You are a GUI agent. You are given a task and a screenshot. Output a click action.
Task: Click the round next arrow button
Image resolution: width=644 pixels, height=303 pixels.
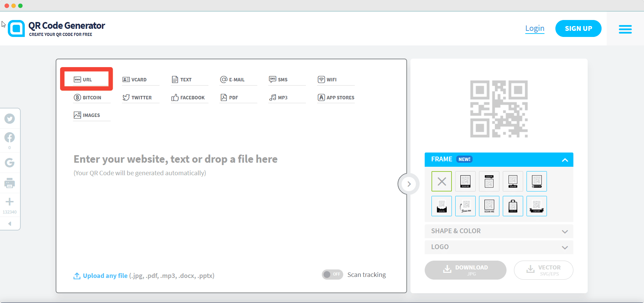pos(409,184)
